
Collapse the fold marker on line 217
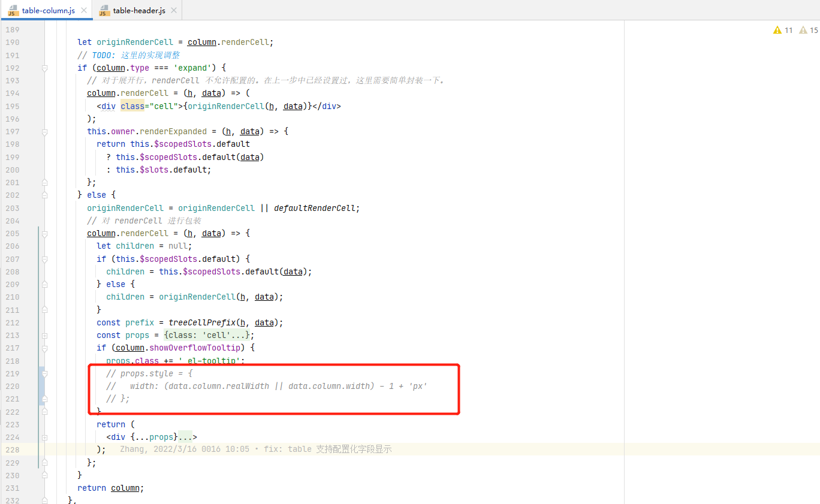[44, 348]
